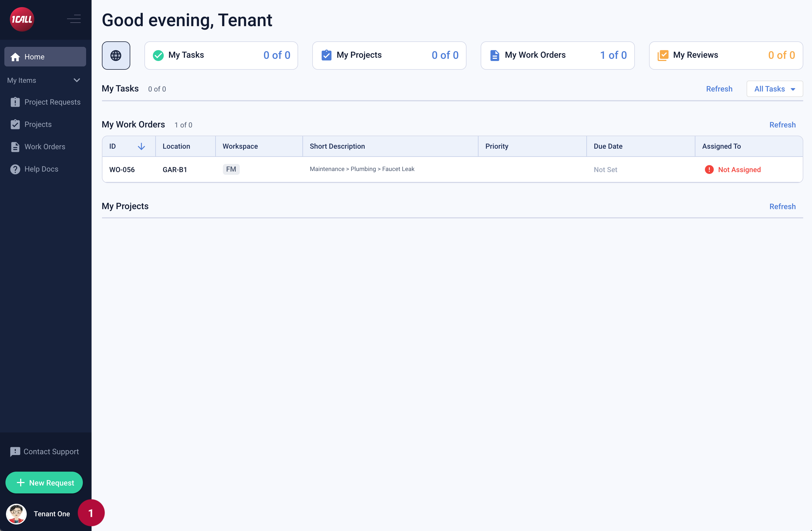Click the Help Docs question mark icon
This screenshot has height=531, width=812.
click(15, 169)
